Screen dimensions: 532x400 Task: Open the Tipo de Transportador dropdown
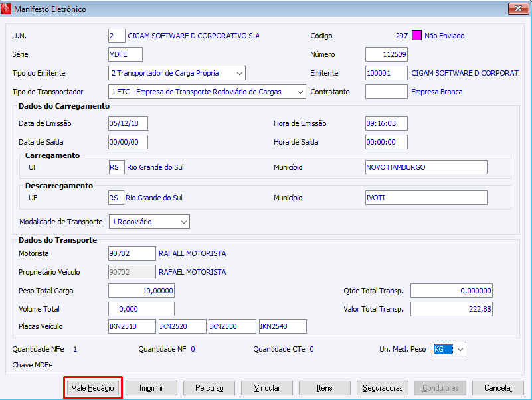[x=207, y=92]
